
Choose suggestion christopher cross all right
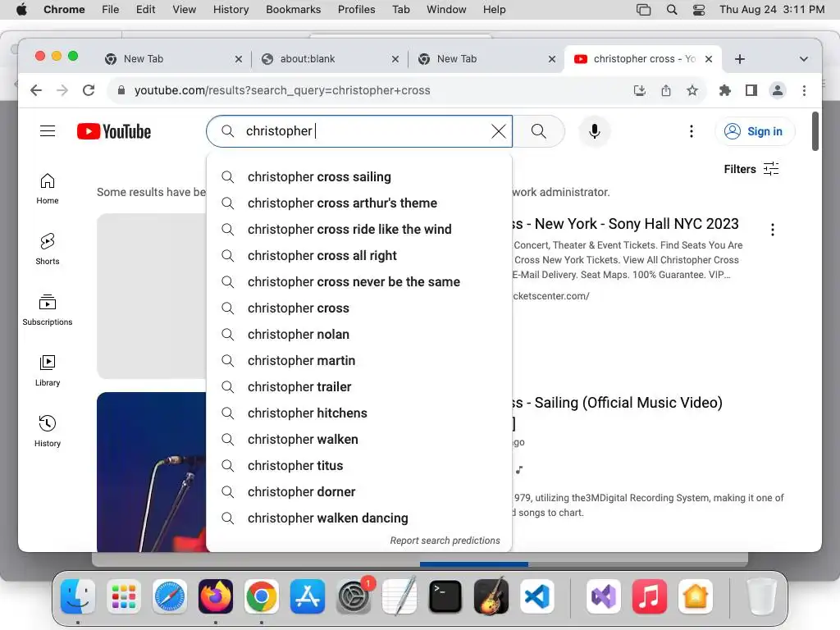point(359,256)
